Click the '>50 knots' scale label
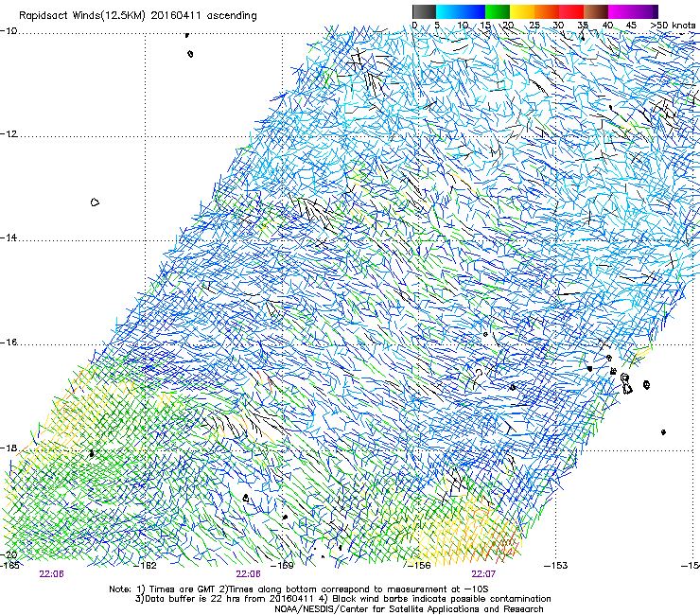The image size is (700, 615). pos(673,26)
